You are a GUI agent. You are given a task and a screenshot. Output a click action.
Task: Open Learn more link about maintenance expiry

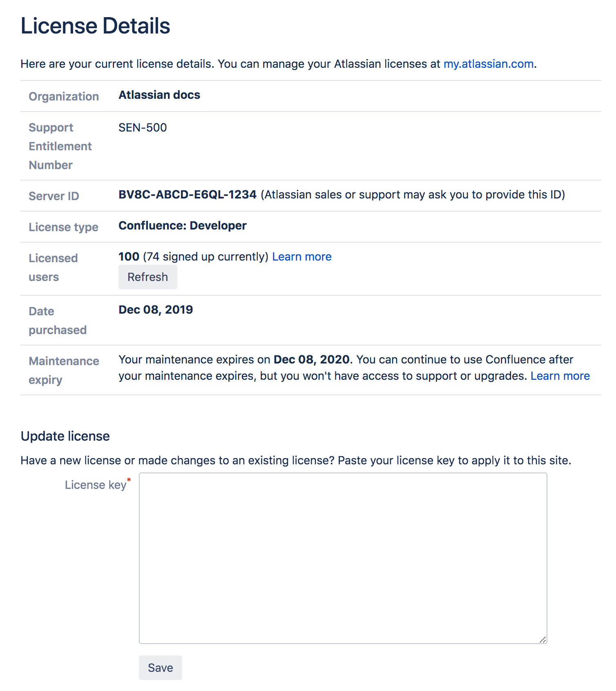(x=560, y=376)
